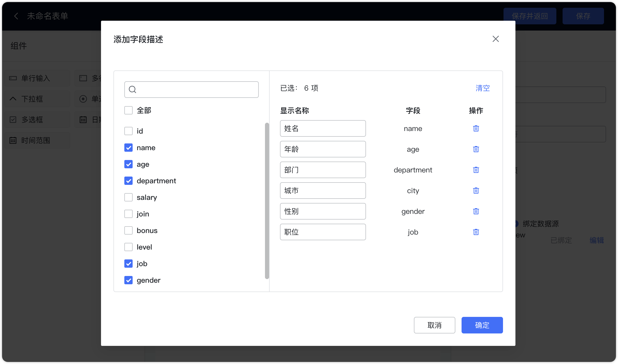Edit the 年龄 display name input
Image resolution: width=618 pixels, height=364 pixels.
tap(323, 149)
